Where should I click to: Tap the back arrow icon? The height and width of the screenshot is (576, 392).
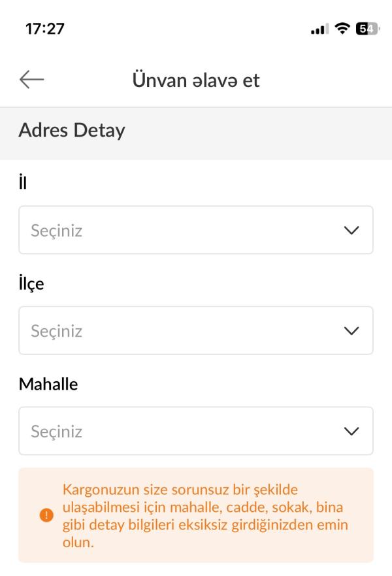(31, 80)
